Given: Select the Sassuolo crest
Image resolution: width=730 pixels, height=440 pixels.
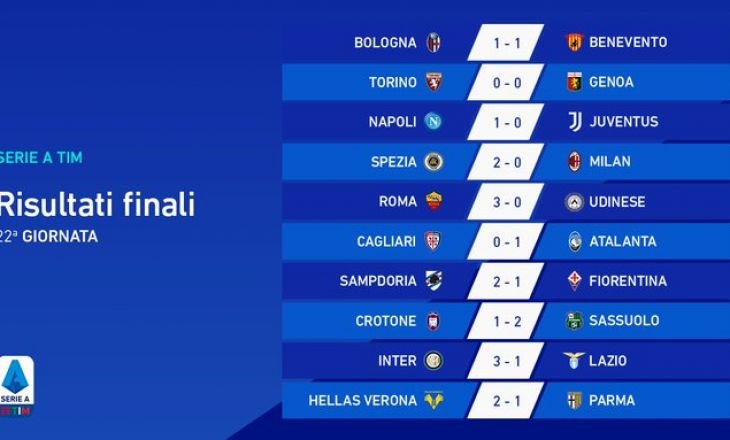Looking at the screenshot, I should pos(574,321).
